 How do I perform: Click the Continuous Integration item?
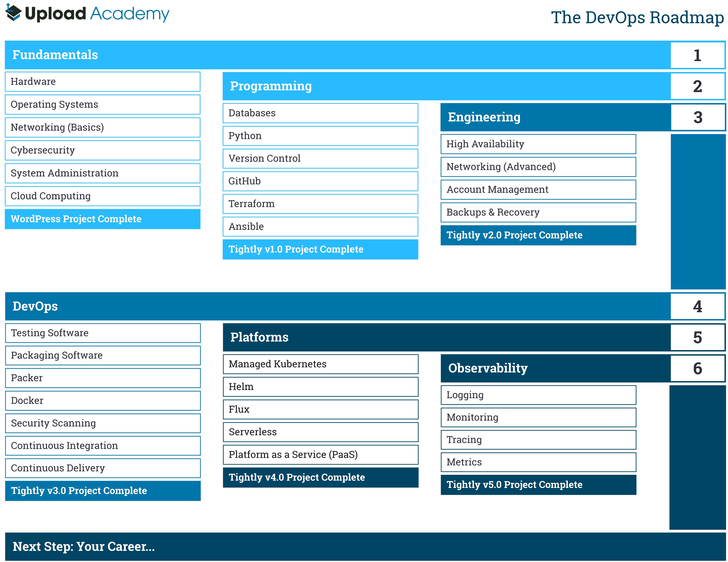(x=103, y=446)
